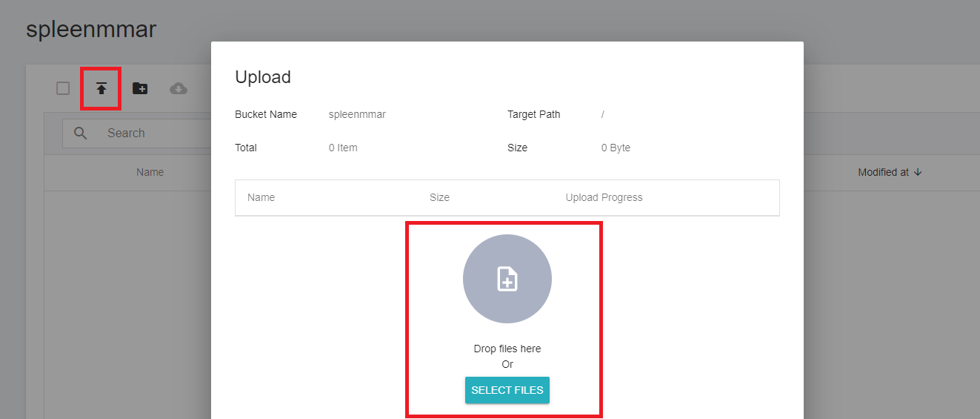
Task: Click the Upload Progress column header
Action: (604, 197)
